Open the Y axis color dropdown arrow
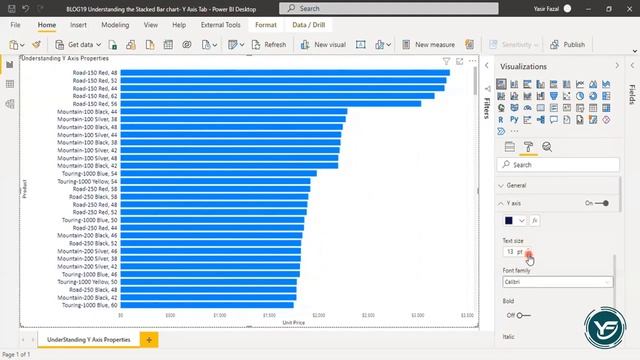 [522, 221]
